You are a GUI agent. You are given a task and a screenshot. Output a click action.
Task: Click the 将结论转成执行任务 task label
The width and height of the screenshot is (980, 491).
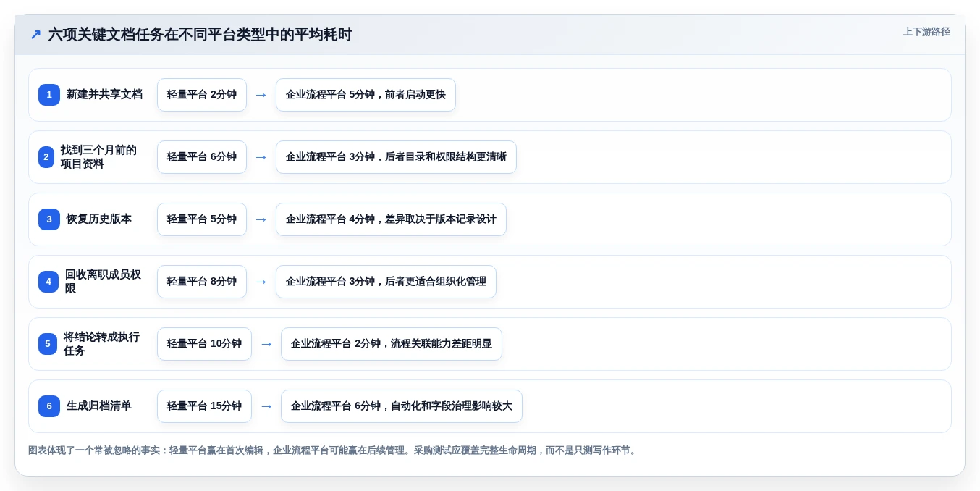point(101,344)
